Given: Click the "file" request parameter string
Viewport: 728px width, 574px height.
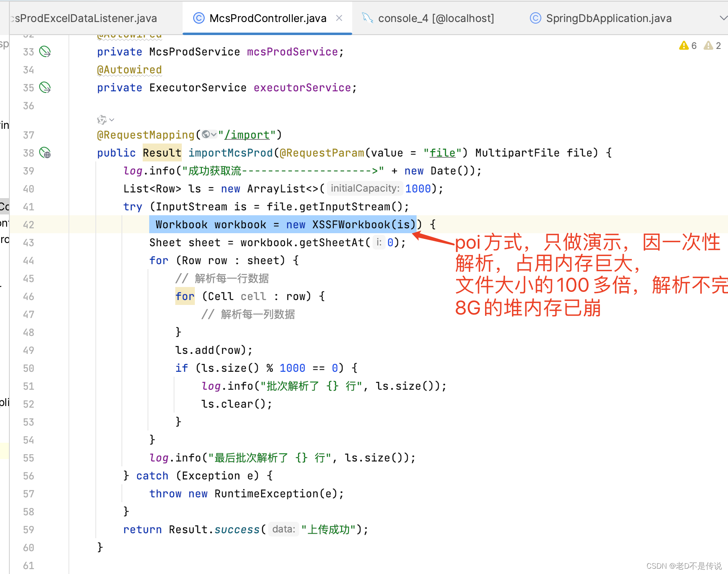Looking at the screenshot, I should click(443, 153).
